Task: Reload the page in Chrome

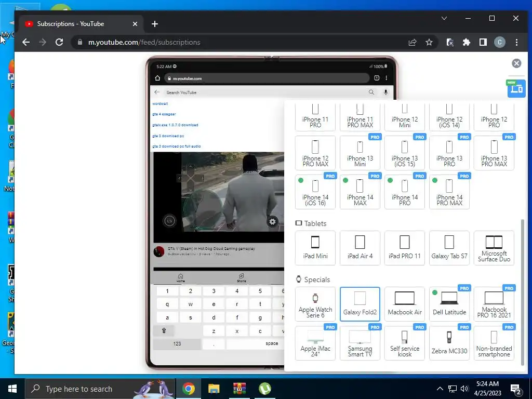Action: [x=59, y=42]
